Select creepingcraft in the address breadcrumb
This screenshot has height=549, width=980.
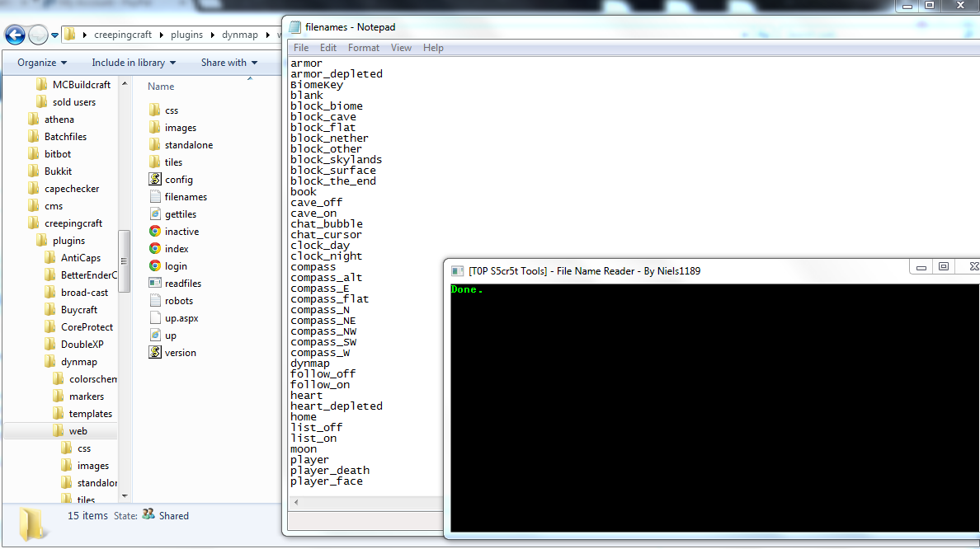[122, 35]
